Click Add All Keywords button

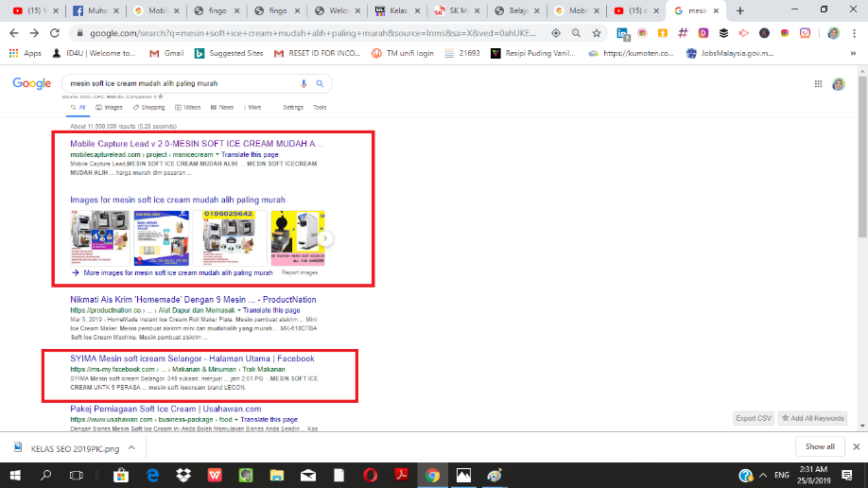click(812, 418)
